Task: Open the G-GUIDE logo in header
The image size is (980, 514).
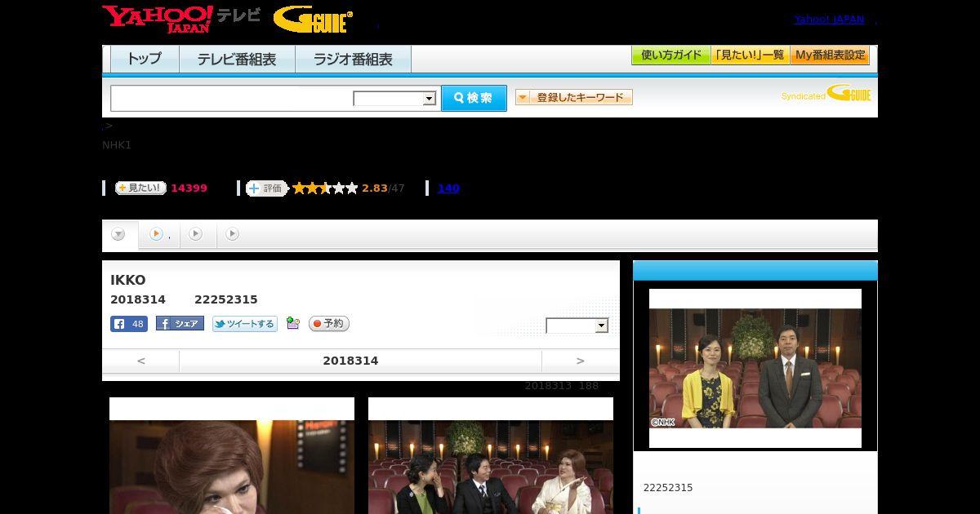Action: tap(313, 20)
